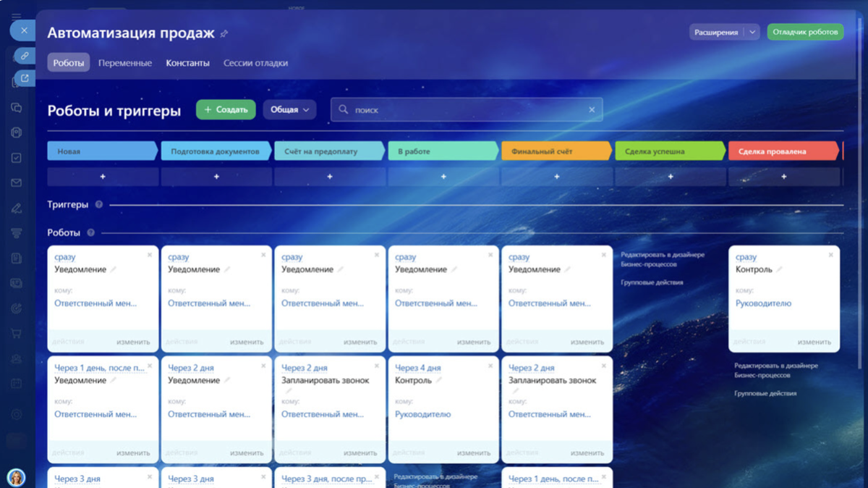
Task: Switch to the Переменные tab
Action: pyautogui.click(x=125, y=63)
